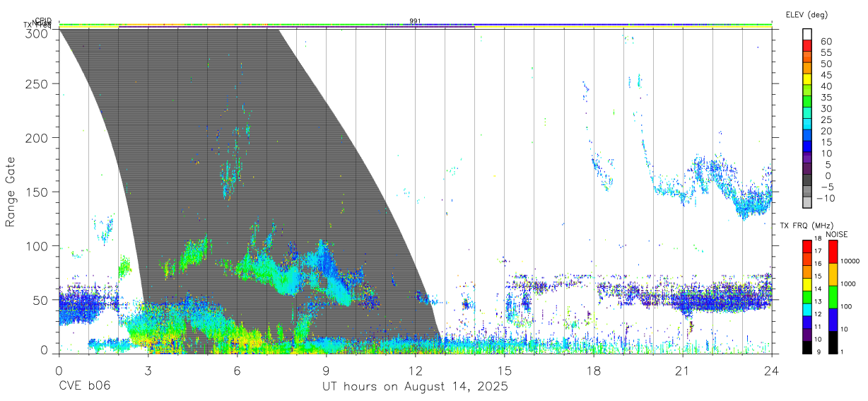
Task: Click the '40' label on ELEV colorbar
Action: 826,86
